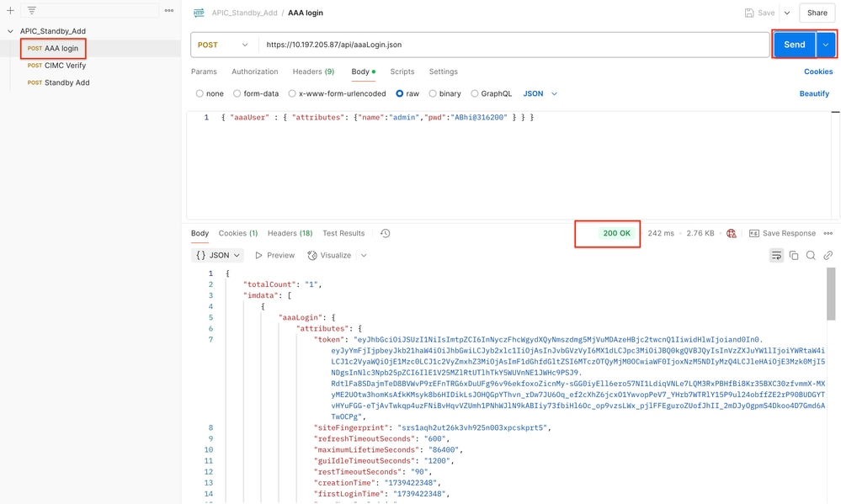
Task: Click the Beautify link
Action: pyautogui.click(x=814, y=94)
